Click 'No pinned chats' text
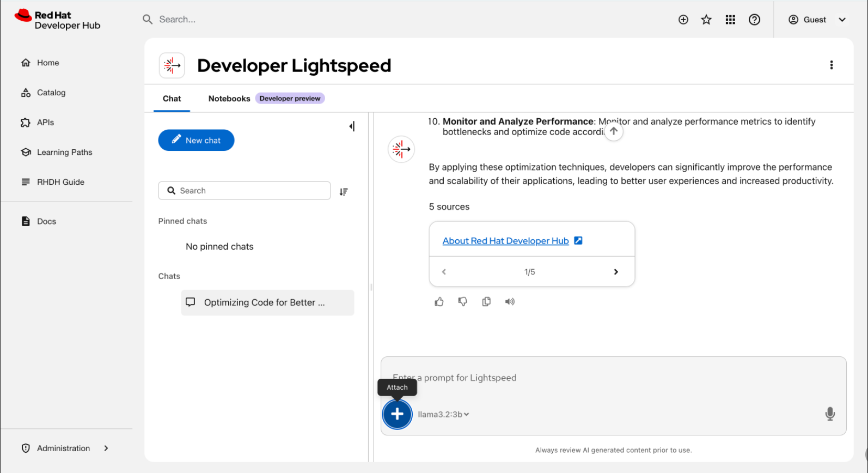The image size is (868, 473). (219, 247)
